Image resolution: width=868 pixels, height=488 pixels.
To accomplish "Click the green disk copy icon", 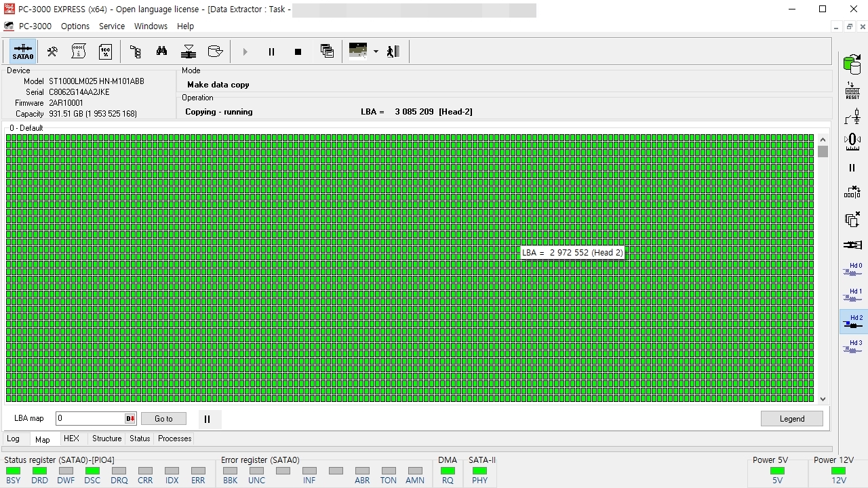I will click(852, 64).
